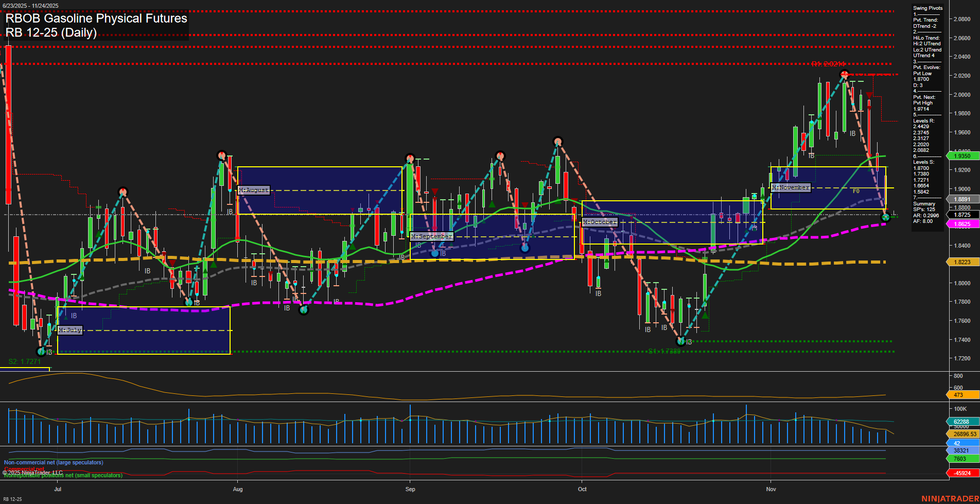Image resolution: width=980 pixels, height=504 pixels.
Task: Select the RB 12-25 tab at bottom left
Action: coord(14,498)
